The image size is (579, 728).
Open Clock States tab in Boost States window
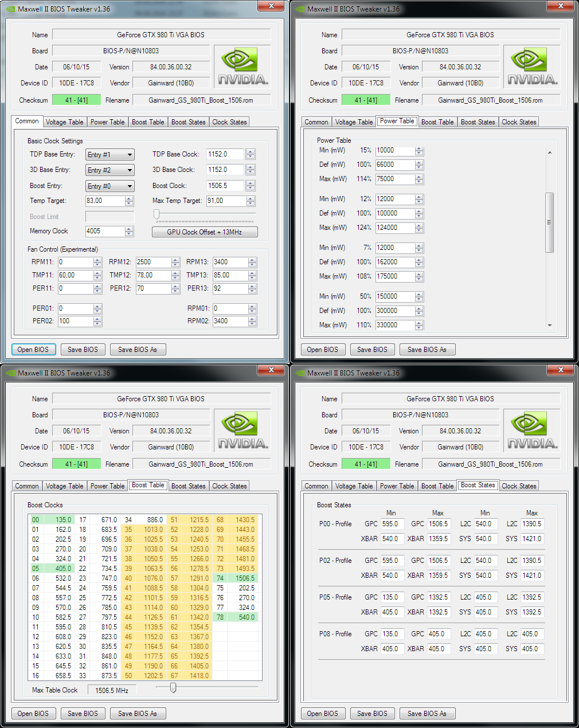click(519, 486)
